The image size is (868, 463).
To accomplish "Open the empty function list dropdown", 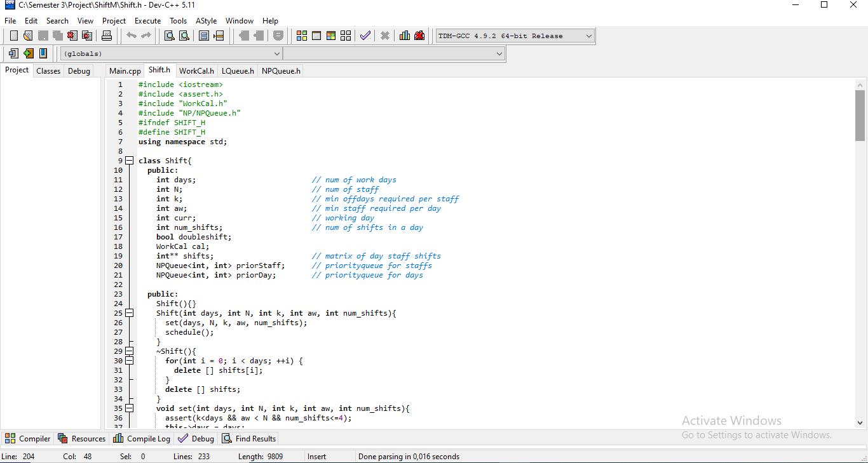I will (394, 54).
